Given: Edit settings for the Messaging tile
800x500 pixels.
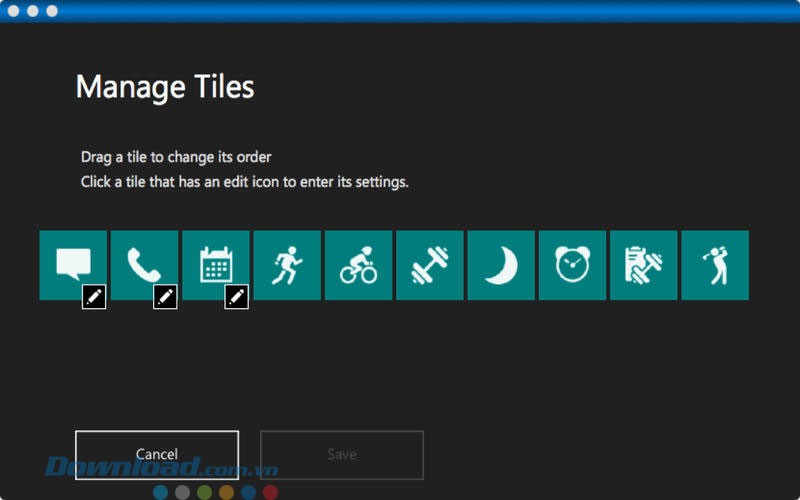Looking at the screenshot, I should [94, 297].
